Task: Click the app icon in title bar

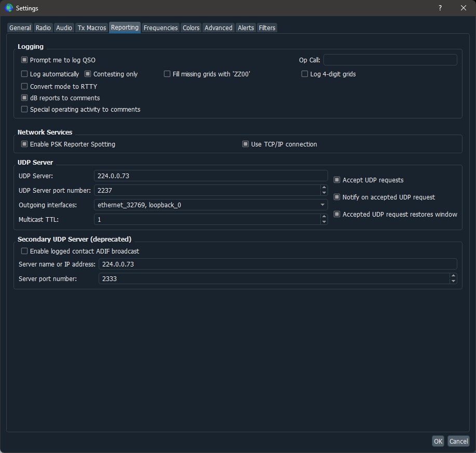Action: 9,8
